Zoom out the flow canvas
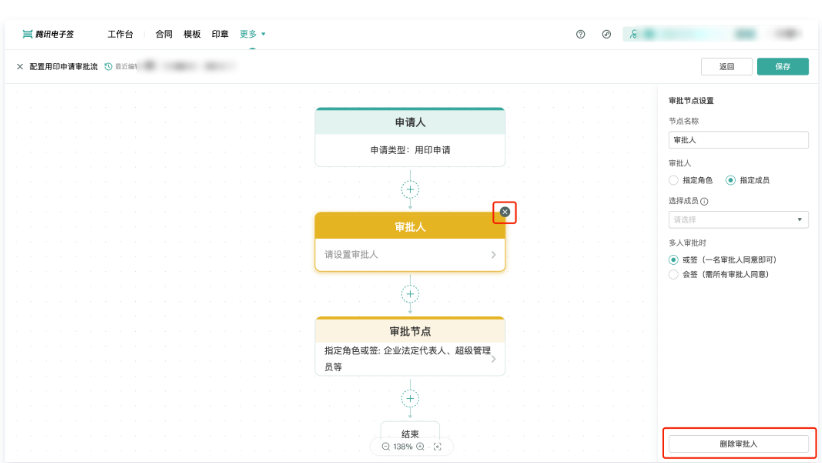 pos(385,447)
